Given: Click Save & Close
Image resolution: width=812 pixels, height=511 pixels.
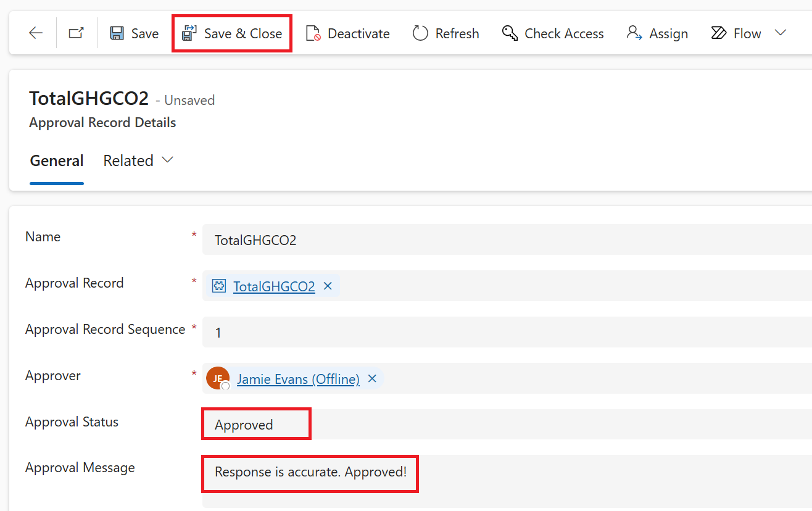Looking at the screenshot, I should [231, 33].
